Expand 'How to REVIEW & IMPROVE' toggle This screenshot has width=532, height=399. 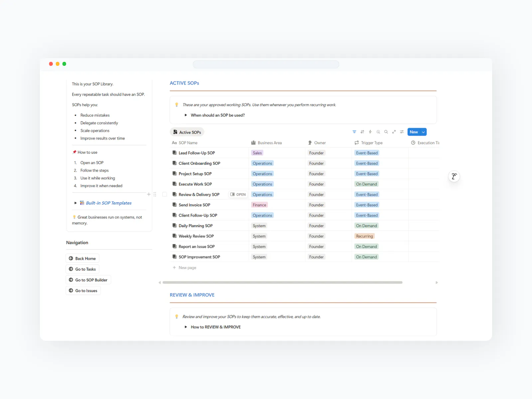186,327
